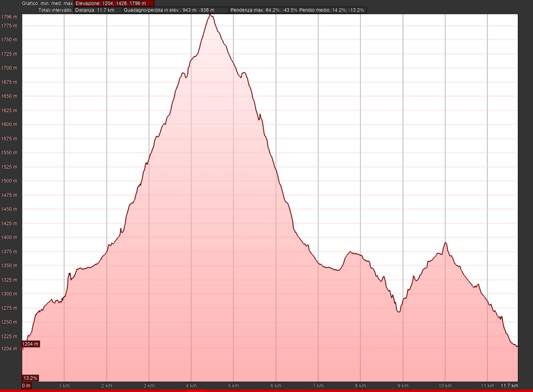Click the Pendenza max value text
The width and height of the screenshot is (533, 392).
(264, 10)
